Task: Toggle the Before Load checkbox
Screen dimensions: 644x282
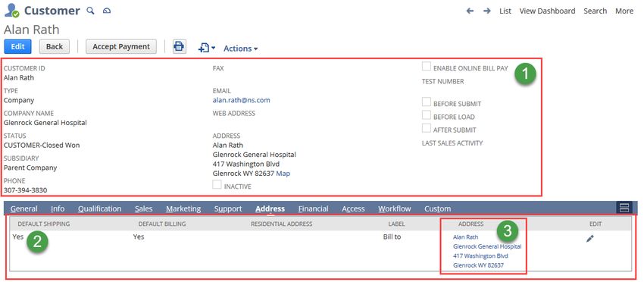Action: click(x=427, y=115)
